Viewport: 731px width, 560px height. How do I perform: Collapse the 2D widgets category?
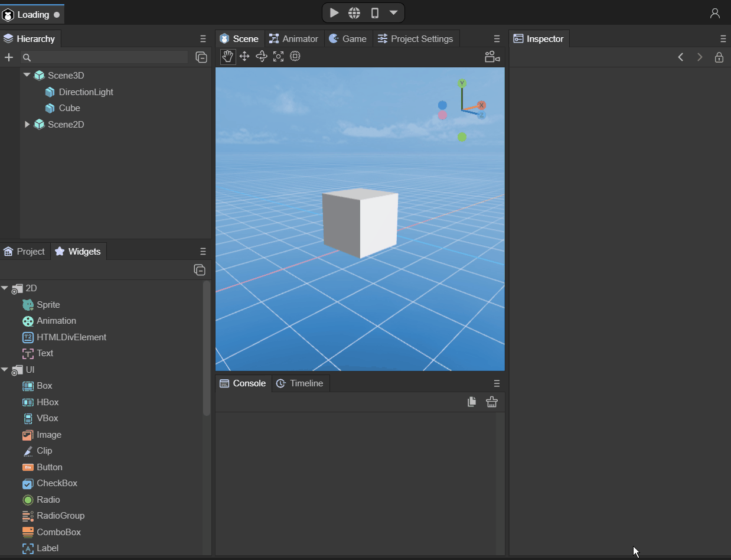[x=5, y=288]
